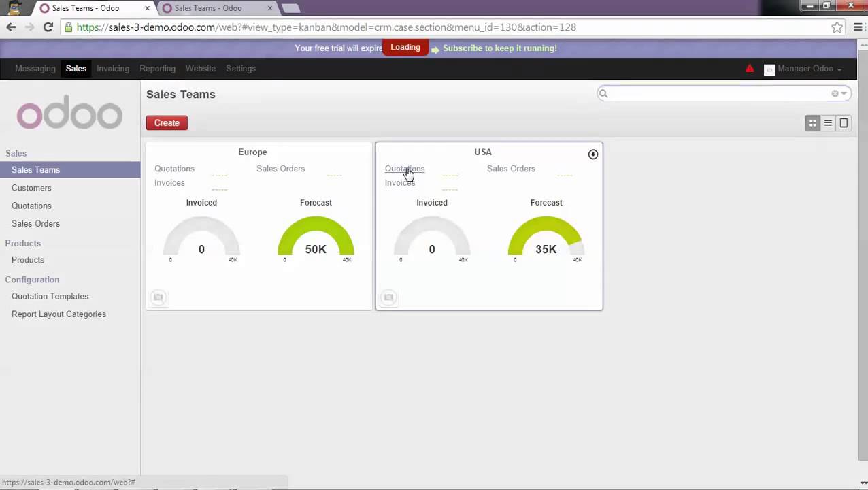Reload the page in the browser

tap(48, 27)
